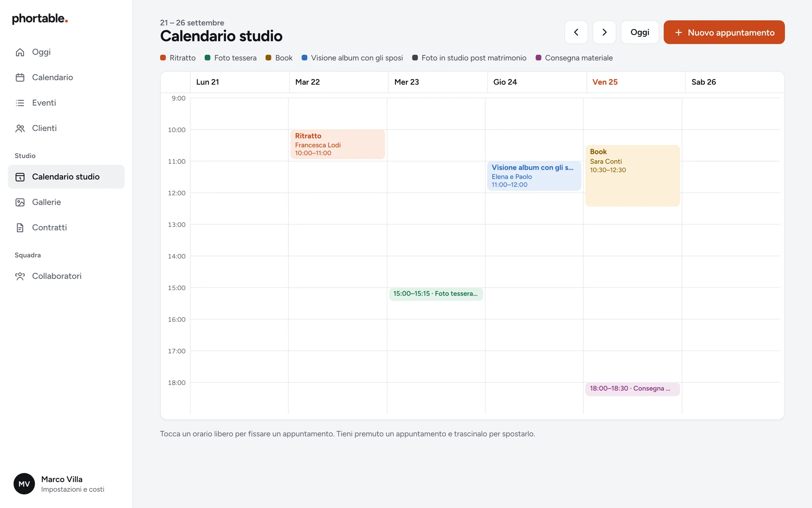Click the Gallerie image icon
Screen dimensions: 812x508
[20, 202]
